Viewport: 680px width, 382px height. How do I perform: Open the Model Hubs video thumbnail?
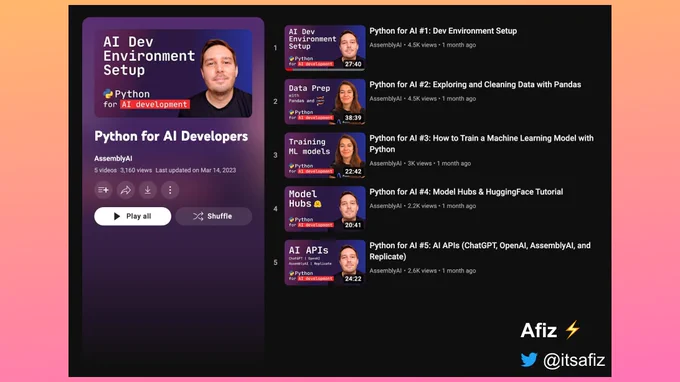pos(325,209)
